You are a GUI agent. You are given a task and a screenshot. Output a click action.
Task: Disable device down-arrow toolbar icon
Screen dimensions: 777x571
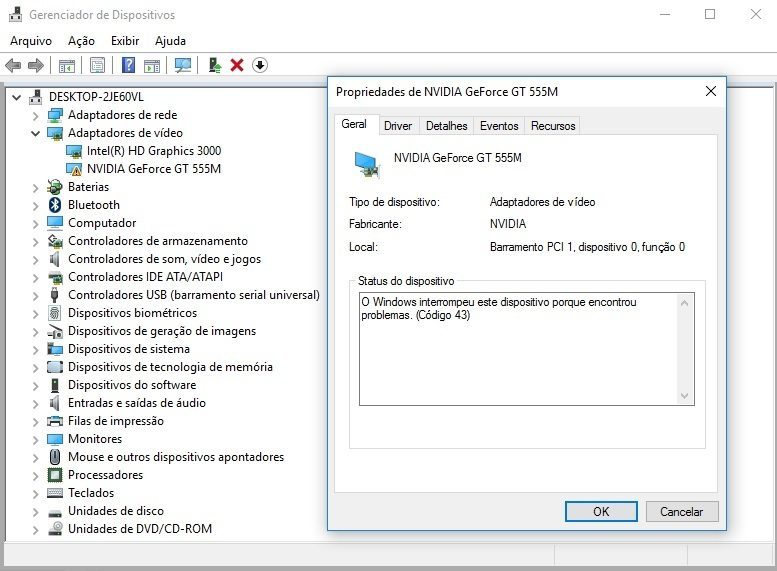coord(260,65)
